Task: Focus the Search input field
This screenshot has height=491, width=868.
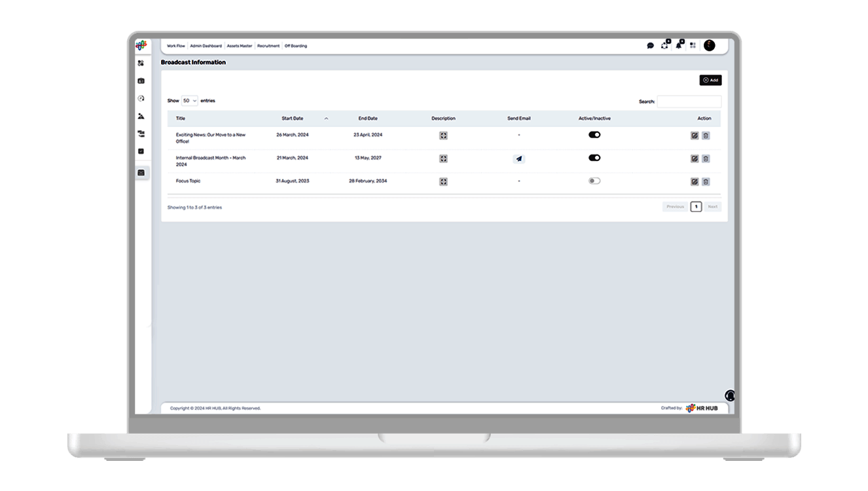Action: (689, 101)
